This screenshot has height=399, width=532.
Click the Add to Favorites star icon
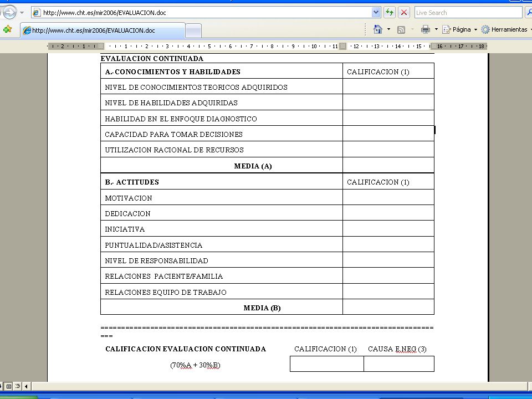point(7,29)
